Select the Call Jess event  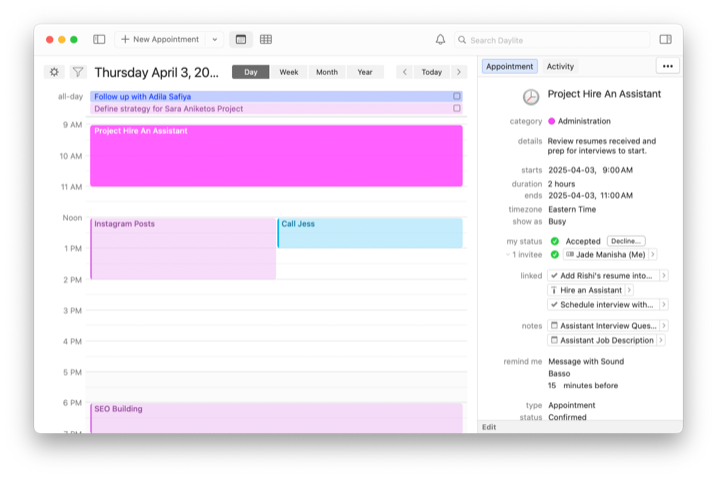click(369, 233)
